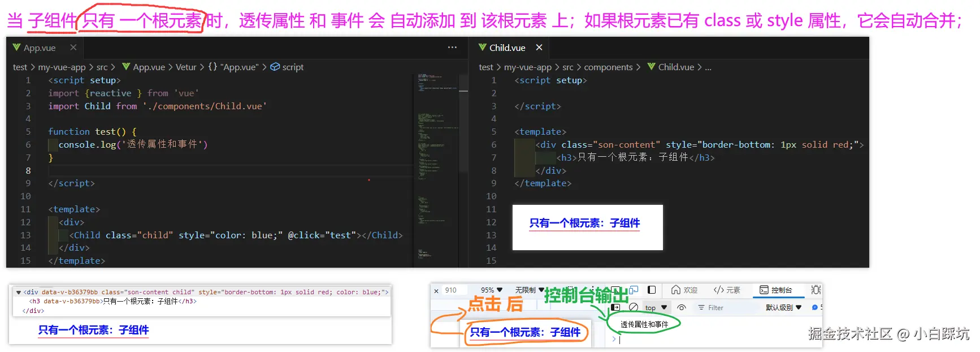The width and height of the screenshot is (980, 352).
Task: Clear the console with the ban icon
Action: [634, 307]
